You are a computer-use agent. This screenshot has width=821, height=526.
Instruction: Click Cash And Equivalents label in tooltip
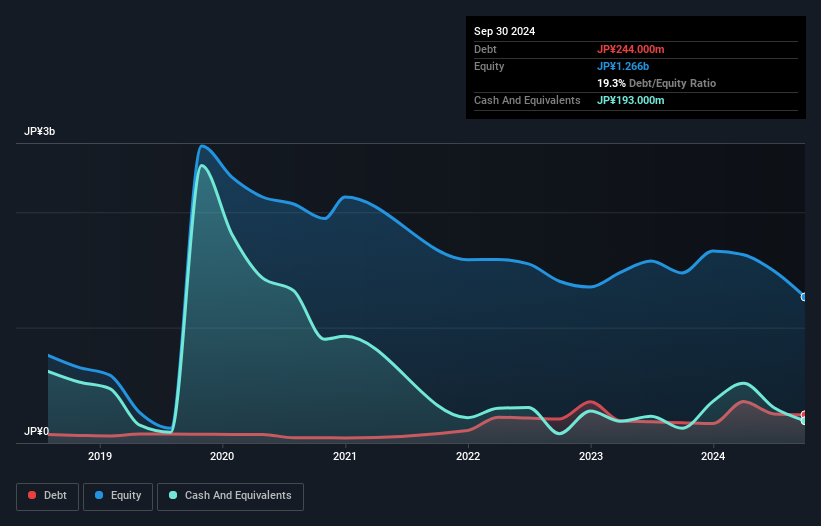pyautogui.click(x=527, y=100)
